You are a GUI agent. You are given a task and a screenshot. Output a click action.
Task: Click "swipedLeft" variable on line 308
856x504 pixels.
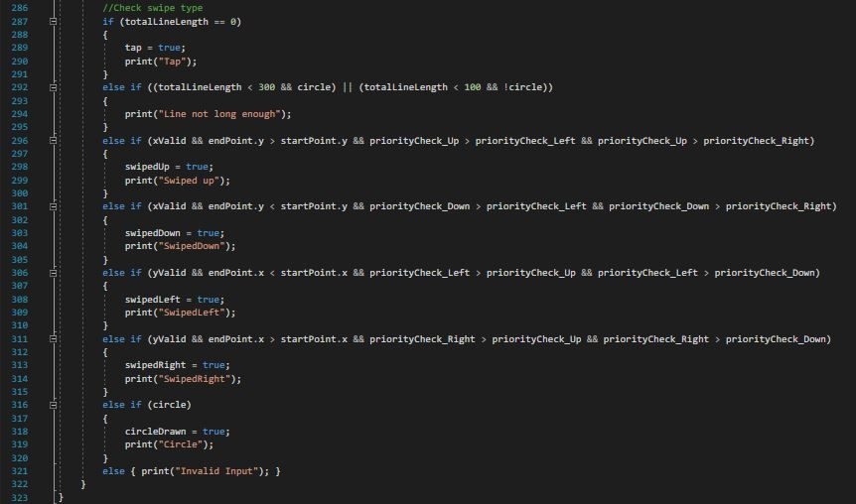(152, 300)
